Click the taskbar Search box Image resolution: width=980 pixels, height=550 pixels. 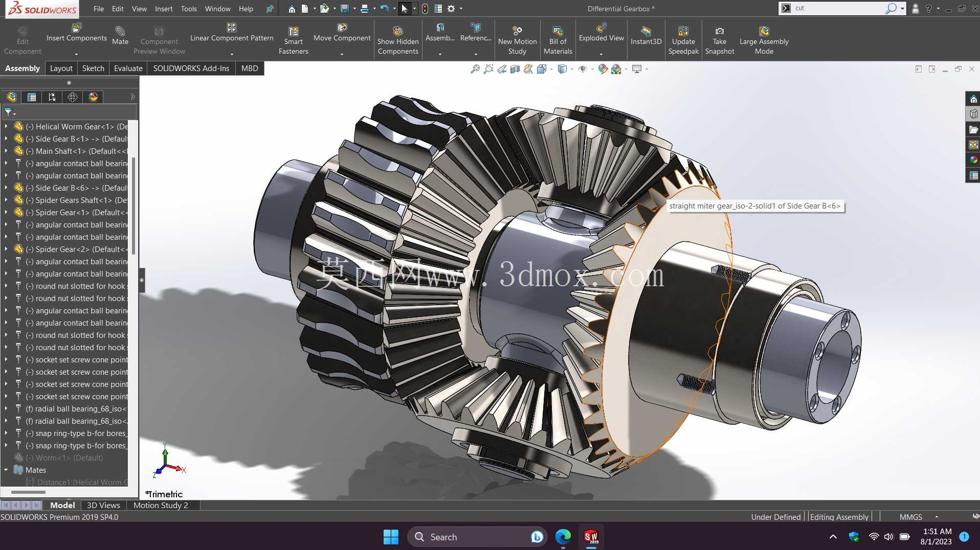(x=477, y=537)
